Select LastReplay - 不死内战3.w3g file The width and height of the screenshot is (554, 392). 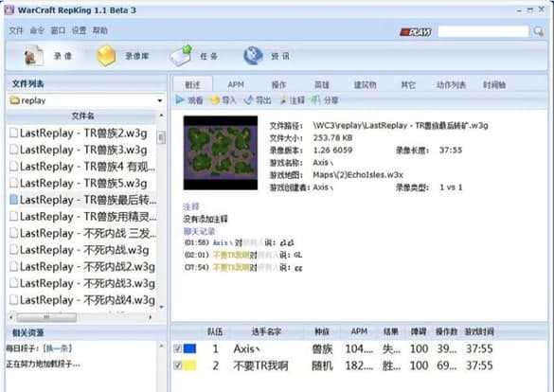(82, 283)
